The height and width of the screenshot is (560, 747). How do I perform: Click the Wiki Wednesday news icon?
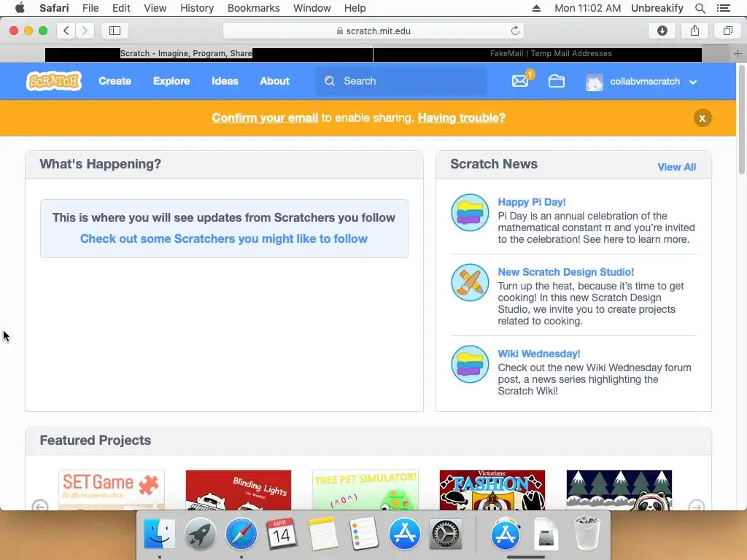[x=470, y=365]
